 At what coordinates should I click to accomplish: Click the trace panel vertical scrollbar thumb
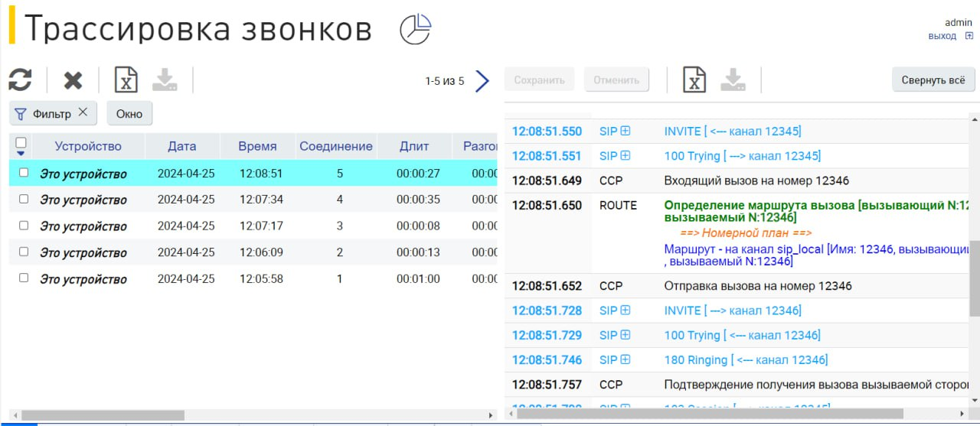[975, 278]
